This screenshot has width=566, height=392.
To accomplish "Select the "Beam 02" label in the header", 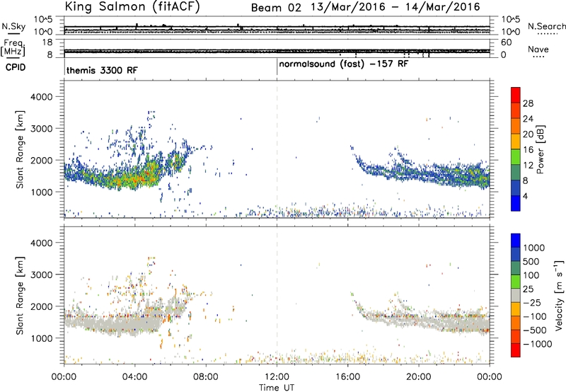I will point(276,8).
